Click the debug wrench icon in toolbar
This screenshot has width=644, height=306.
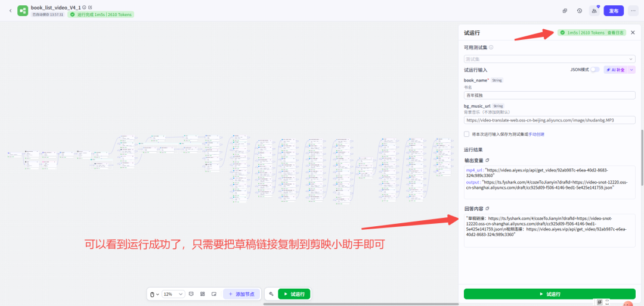coord(271,294)
